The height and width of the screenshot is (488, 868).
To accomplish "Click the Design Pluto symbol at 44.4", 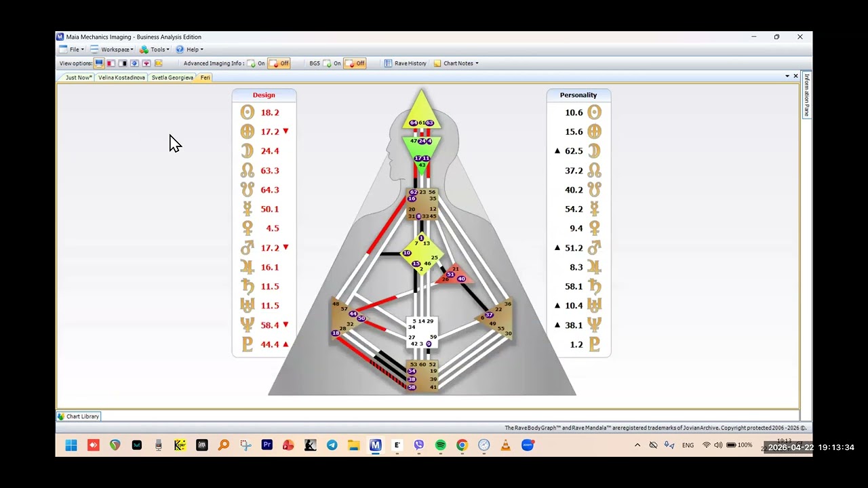I will [x=248, y=344].
